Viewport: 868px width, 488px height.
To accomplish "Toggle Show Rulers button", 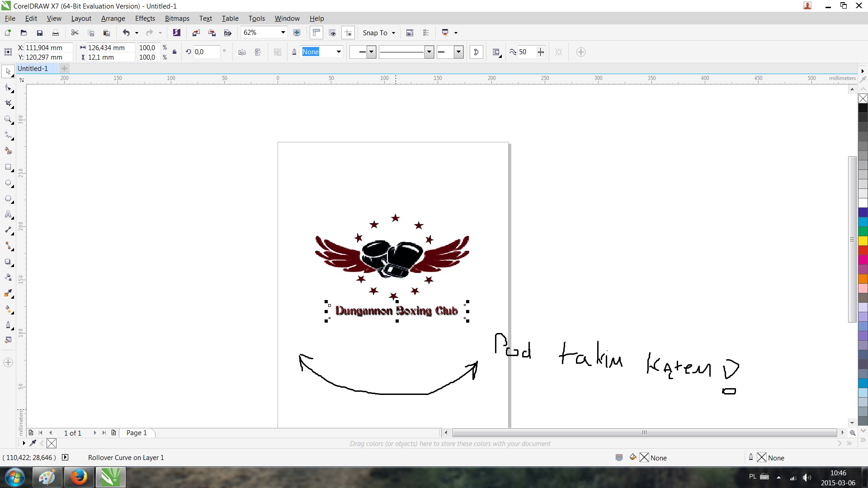I will (316, 33).
